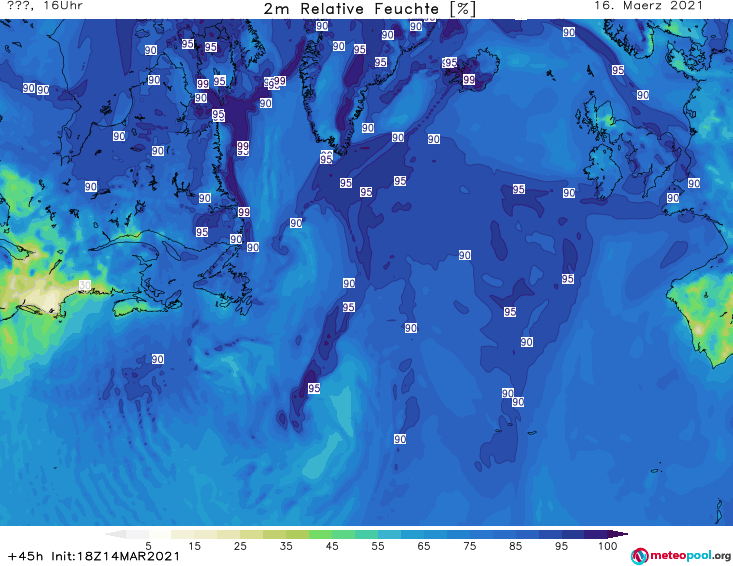Click the pale gray arrow tip starting the color scale
Screen dimensions: 733x566
point(115,534)
